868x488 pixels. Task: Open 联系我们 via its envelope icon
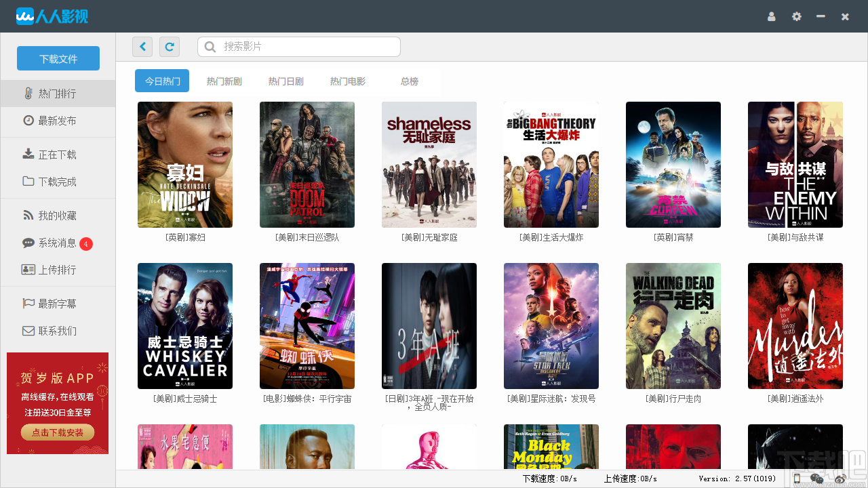pos(28,331)
